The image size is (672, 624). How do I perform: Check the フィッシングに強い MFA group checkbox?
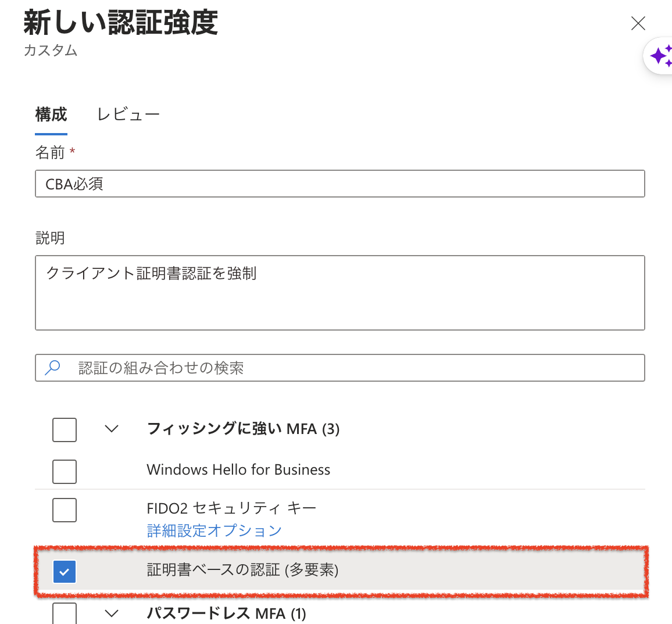coord(65,429)
